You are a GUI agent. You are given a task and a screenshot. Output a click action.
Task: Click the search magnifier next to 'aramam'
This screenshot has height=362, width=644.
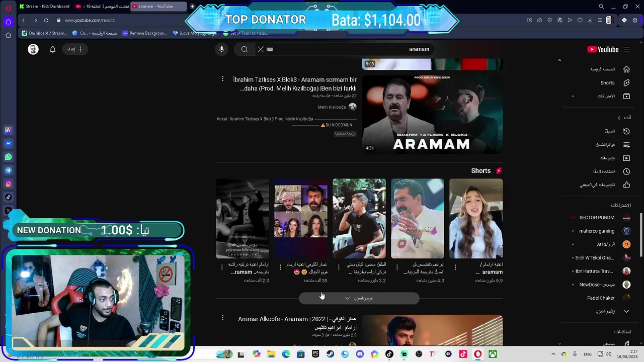click(245, 49)
